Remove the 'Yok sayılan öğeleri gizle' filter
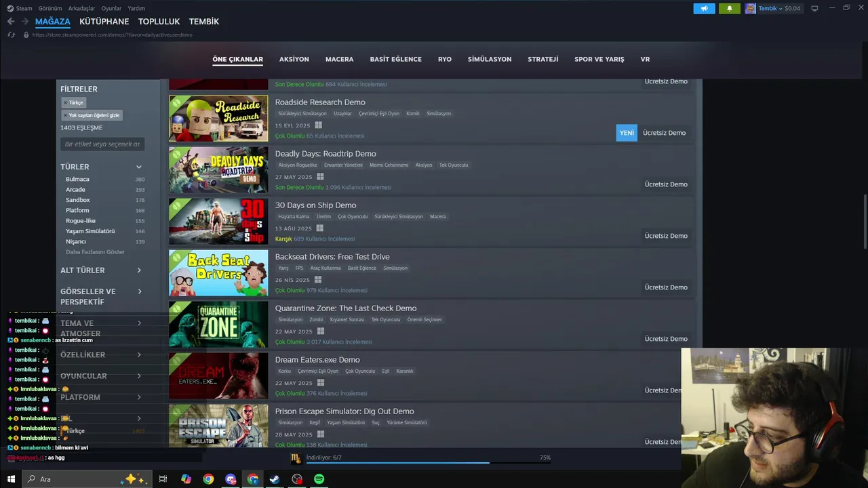This screenshot has width=868, height=488. [x=65, y=115]
